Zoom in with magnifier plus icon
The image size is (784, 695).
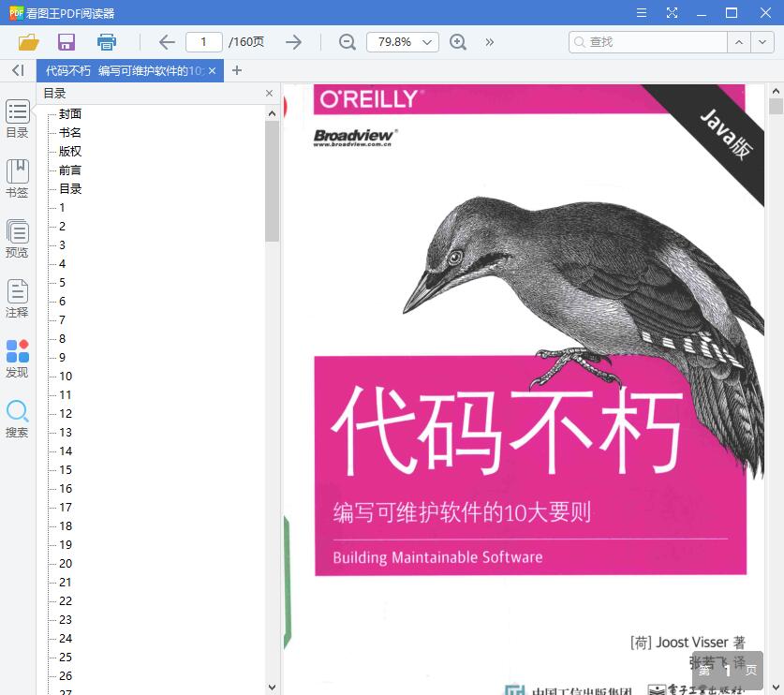[458, 42]
